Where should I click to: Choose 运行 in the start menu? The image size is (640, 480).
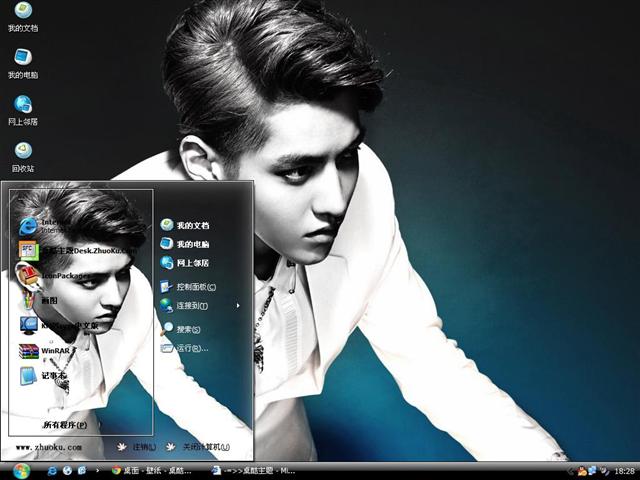[190, 348]
